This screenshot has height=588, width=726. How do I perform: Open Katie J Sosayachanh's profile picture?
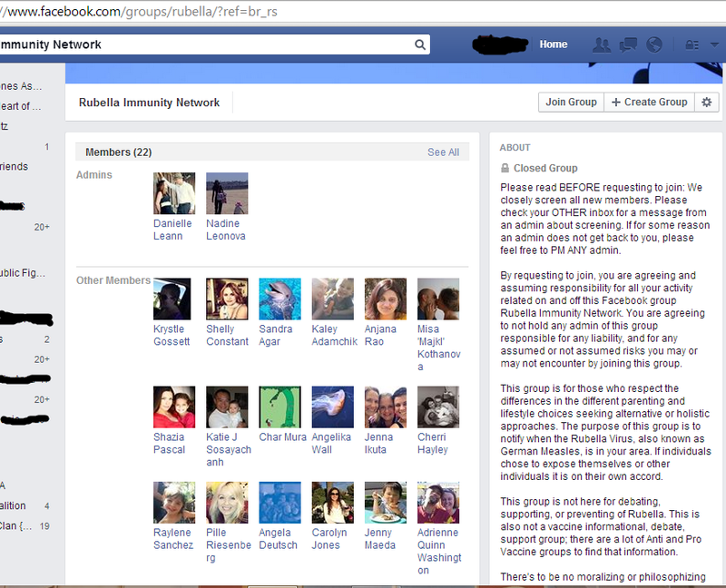point(227,407)
